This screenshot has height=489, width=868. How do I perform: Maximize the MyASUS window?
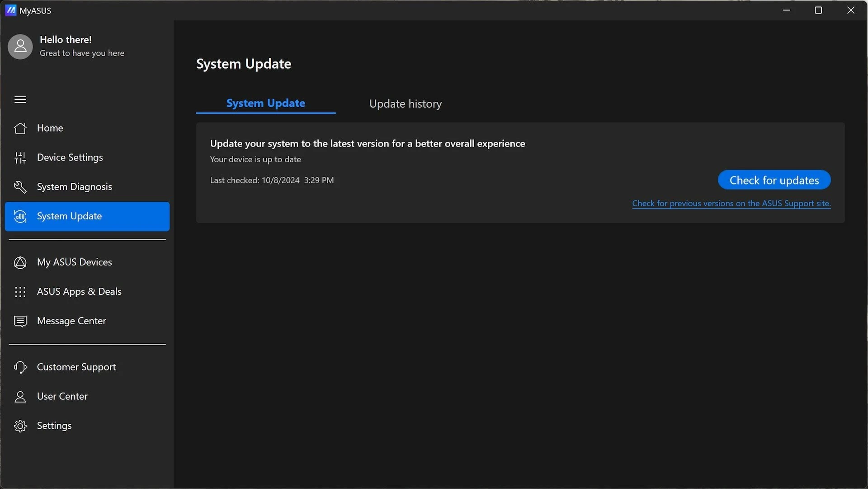tap(818, 10)
